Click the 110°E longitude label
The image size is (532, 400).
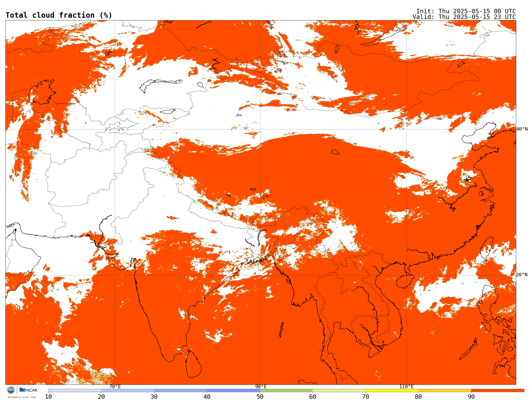pyautogui.click(x=406, y=387)
